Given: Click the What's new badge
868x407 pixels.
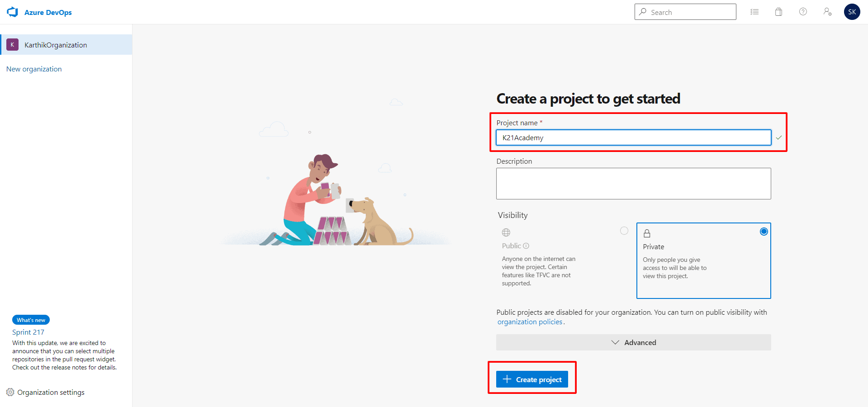Looking at the screenshot, I should coord(31,320).
